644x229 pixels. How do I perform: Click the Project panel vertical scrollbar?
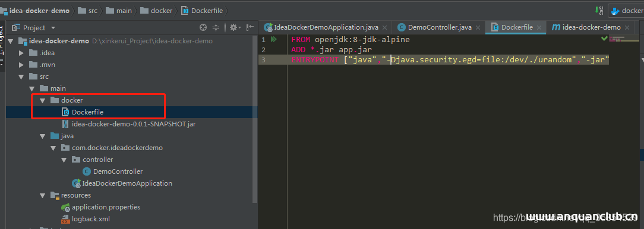pos(255,119)
